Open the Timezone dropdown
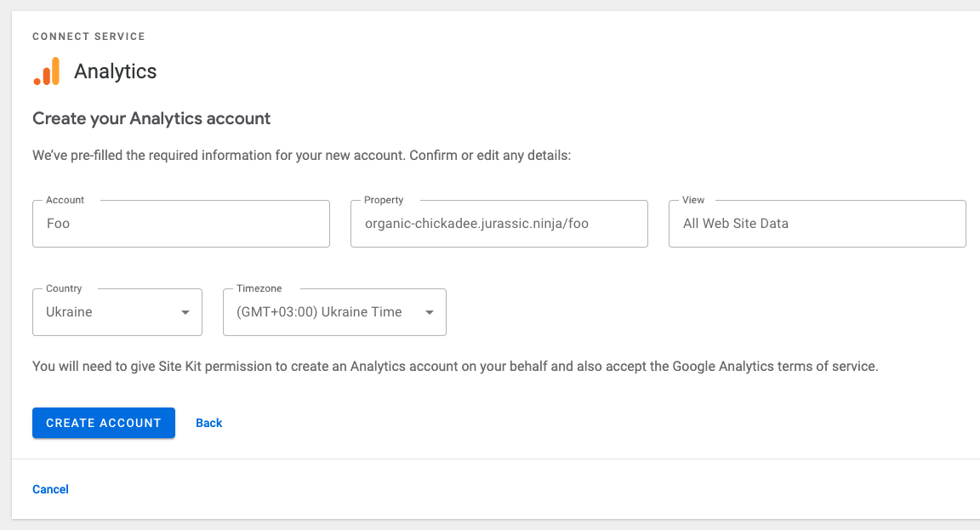Viewport: 980px width, 530px height. point(334,312)
